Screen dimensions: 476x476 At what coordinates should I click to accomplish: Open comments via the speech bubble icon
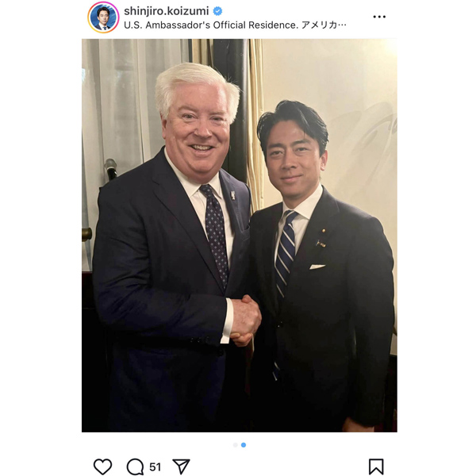135,466
